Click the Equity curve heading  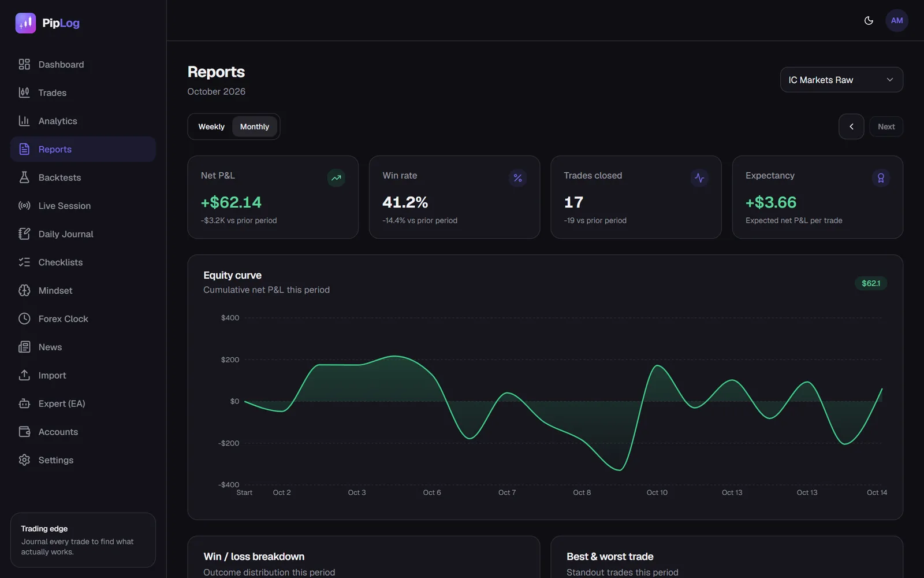click(x=232, y=275)
